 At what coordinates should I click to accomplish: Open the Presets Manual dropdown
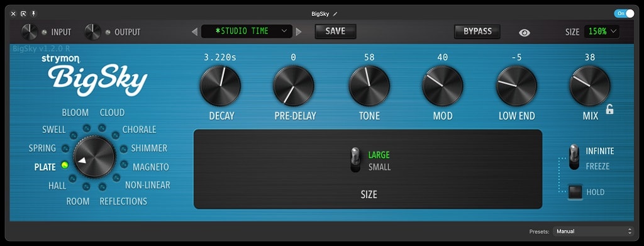[x=593, y=232]
